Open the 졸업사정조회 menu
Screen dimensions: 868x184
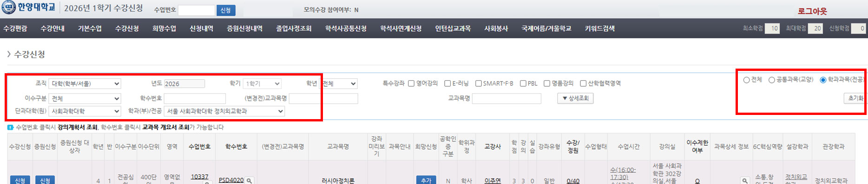(294, 29)
